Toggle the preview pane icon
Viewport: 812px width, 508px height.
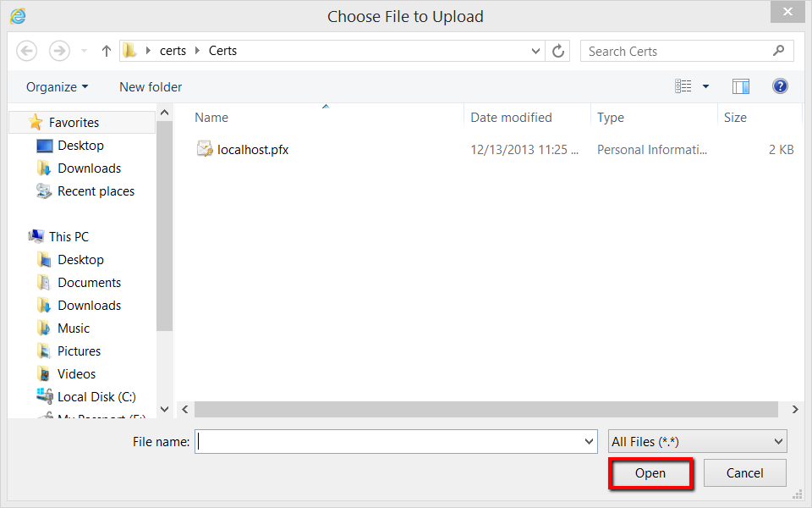coord(741,86)
